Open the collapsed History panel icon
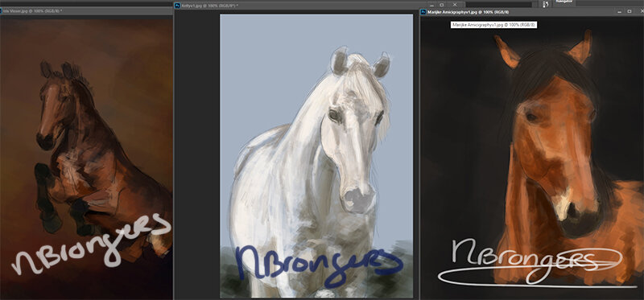The width and height of the screenshot is (644, 300). (x=546, y=4)
